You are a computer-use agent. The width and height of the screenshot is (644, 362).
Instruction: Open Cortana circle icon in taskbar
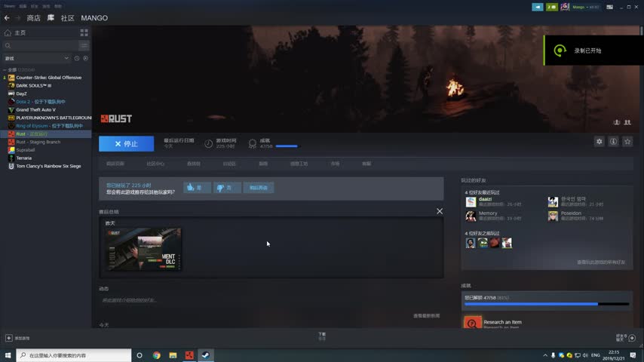click(x=140, y=355)
